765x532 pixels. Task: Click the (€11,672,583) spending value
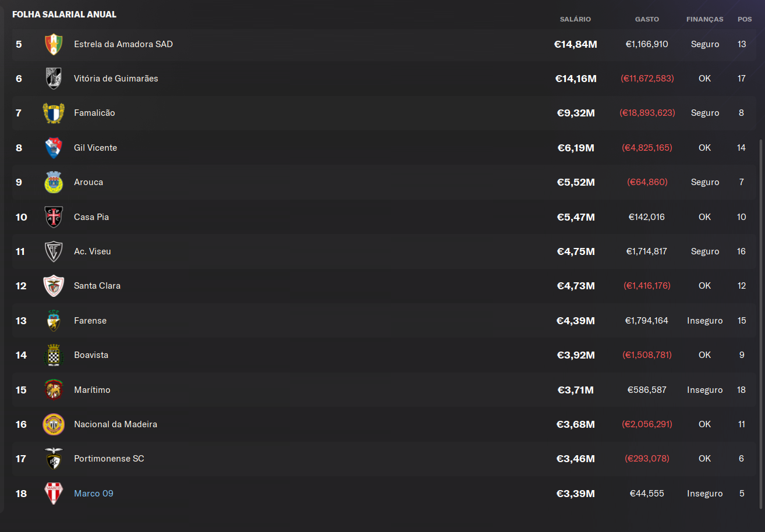pos(647,79)
